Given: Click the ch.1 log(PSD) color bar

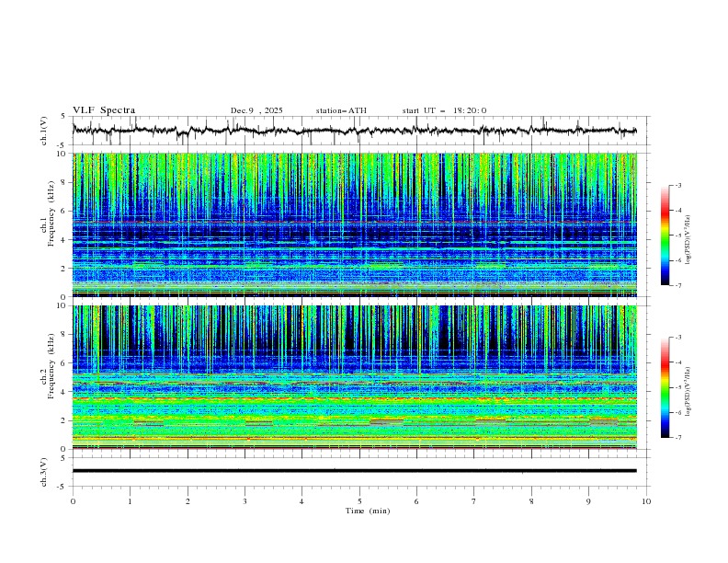Looking at the screenshot, I should coord(665,236).
